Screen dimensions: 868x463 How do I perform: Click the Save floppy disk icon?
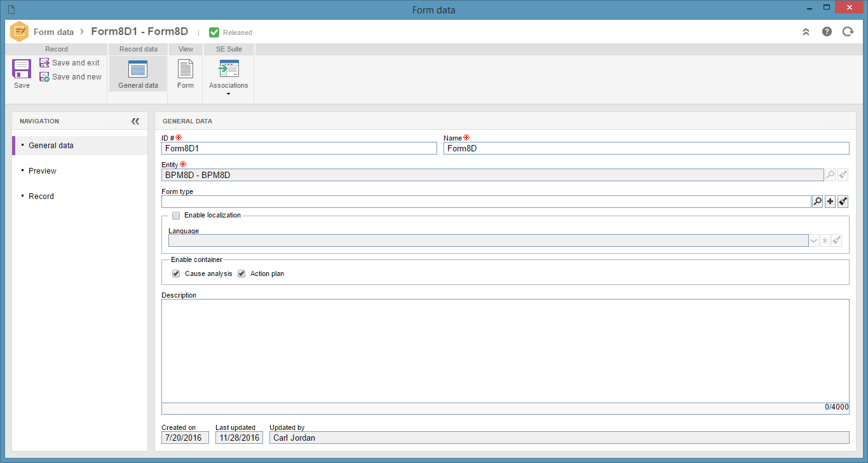pyautogui.click(x=22, y=69)
